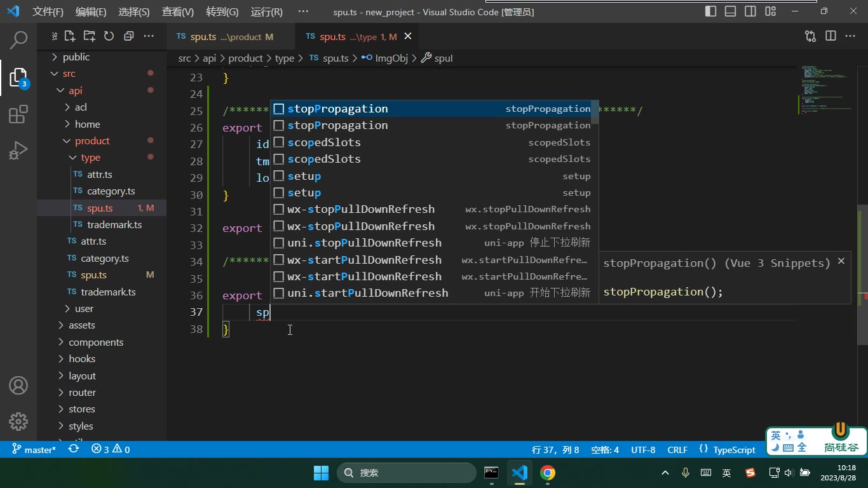Create a new folder in Explorer

coord(90,36)
